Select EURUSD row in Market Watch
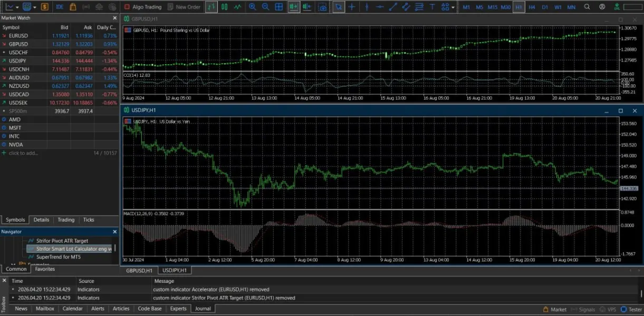The height and width of the screenshot is (316, 644). tap(60, 35)
